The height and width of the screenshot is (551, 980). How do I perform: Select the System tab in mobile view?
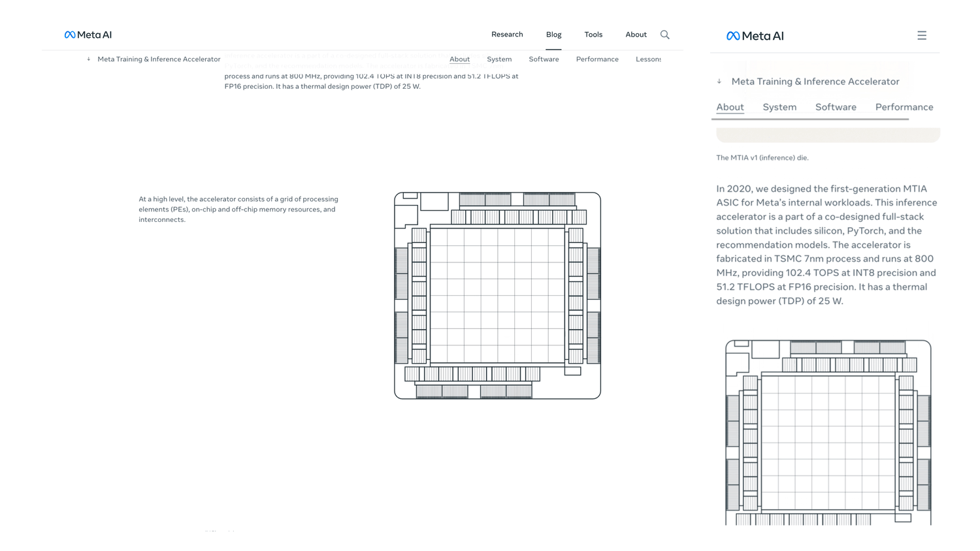coord(779,107)
